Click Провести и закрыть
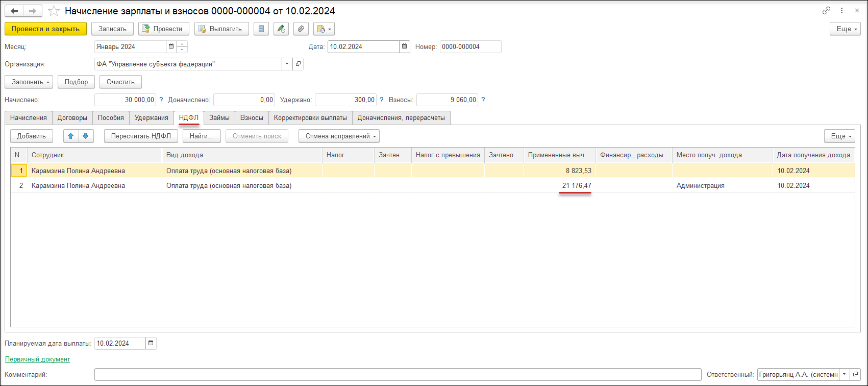The image size is (868, 386). pos(46,29)
